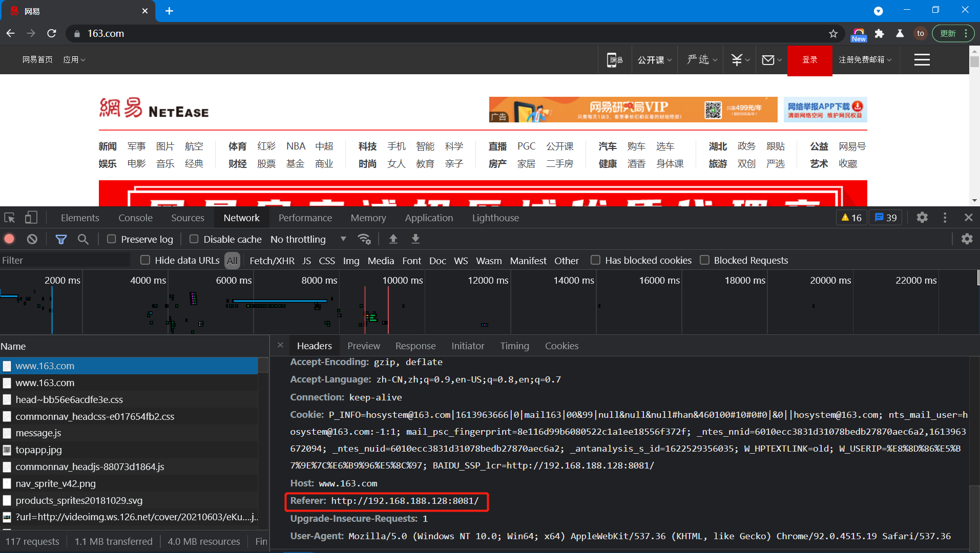Viewport: 980px width, 553px height.
Task: Click the 16 warnings badge
Action: click(851, 218)
